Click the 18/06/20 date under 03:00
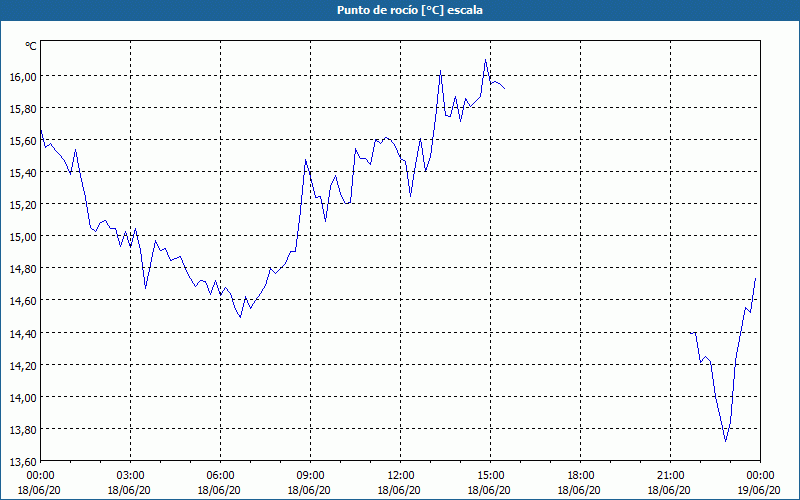The width and height of the screenshot is (800, 500). (x=129, y=490)
